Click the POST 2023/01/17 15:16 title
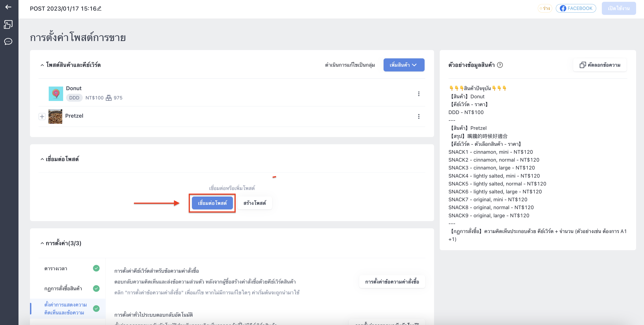The height and width of the screenshot is (325, 644). (x=63, y=9)
